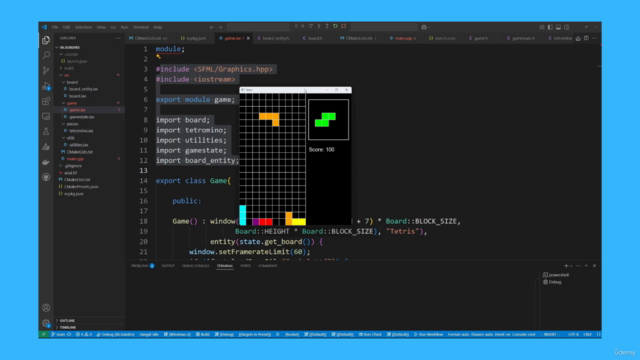Open the Remote Explorer view

46,116
